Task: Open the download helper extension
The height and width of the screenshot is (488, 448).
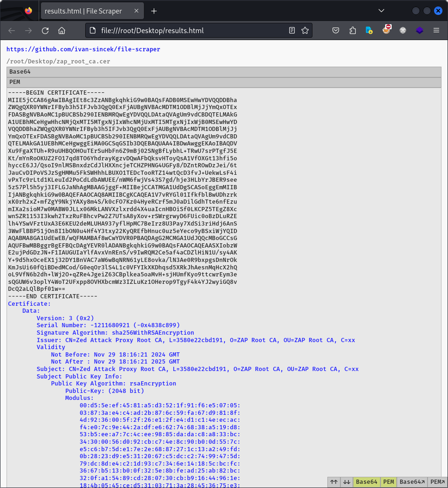Action: tap(369, 30)
